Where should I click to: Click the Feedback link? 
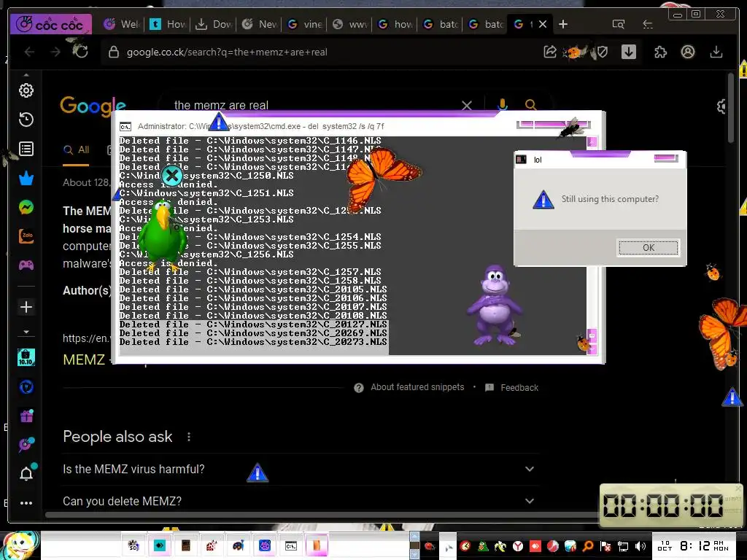[519, 388]
